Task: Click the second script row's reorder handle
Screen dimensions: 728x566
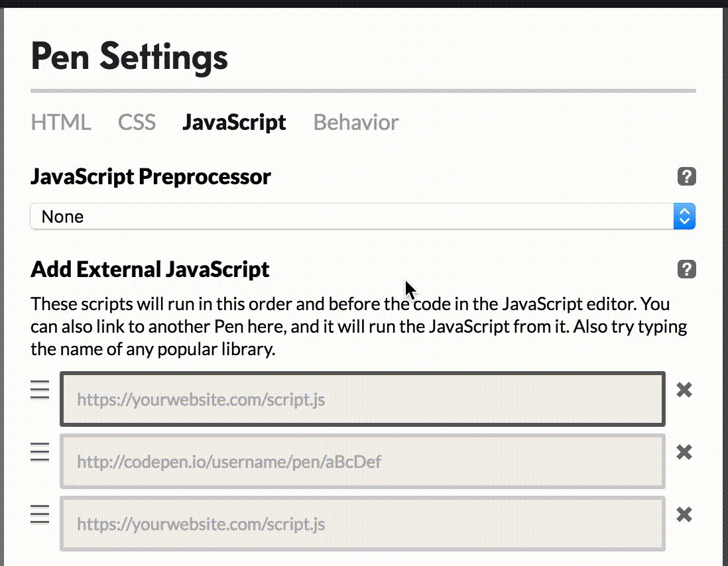Action: click(40, 452)
